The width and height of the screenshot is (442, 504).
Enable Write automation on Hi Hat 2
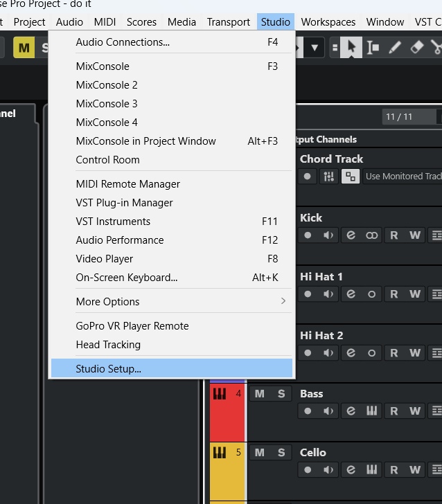tap(415, 353)
